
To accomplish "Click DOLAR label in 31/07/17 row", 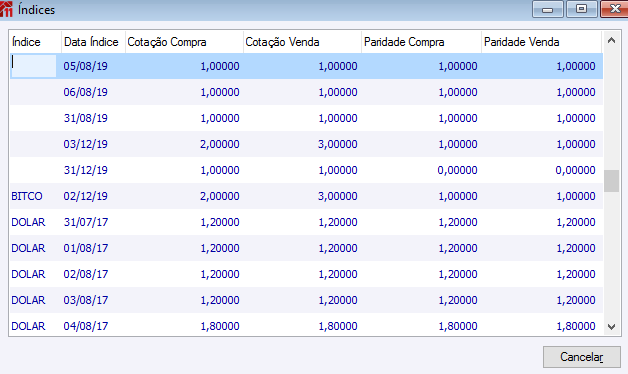I will (28, 222).
